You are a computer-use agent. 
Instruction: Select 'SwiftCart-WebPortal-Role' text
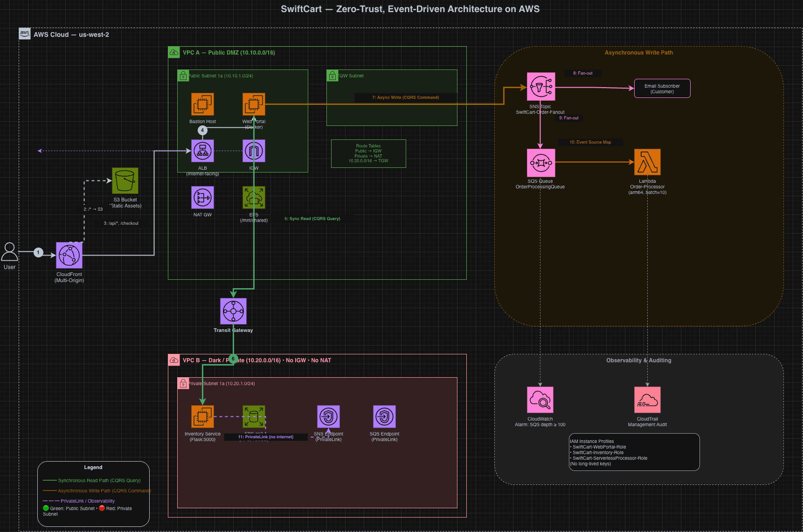point(599,447)
